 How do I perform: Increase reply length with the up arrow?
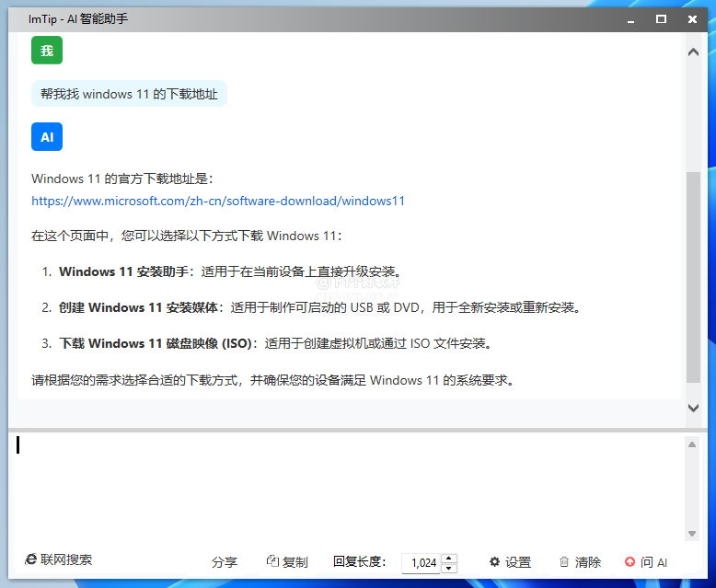point(449,558)
